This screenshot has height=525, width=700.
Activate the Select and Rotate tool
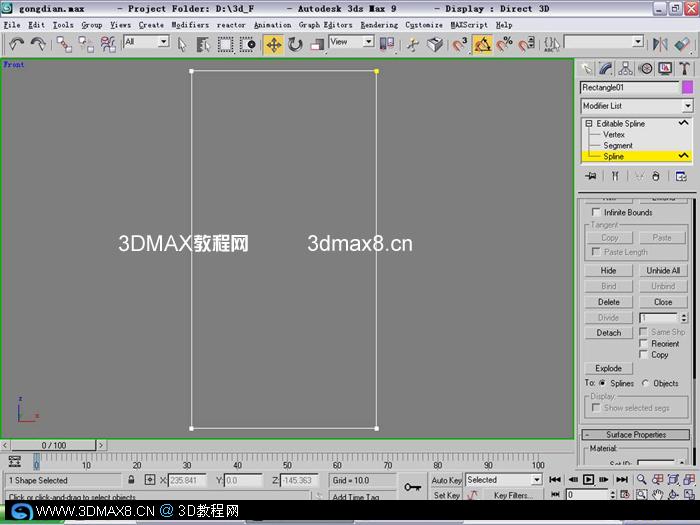point(295,44)
